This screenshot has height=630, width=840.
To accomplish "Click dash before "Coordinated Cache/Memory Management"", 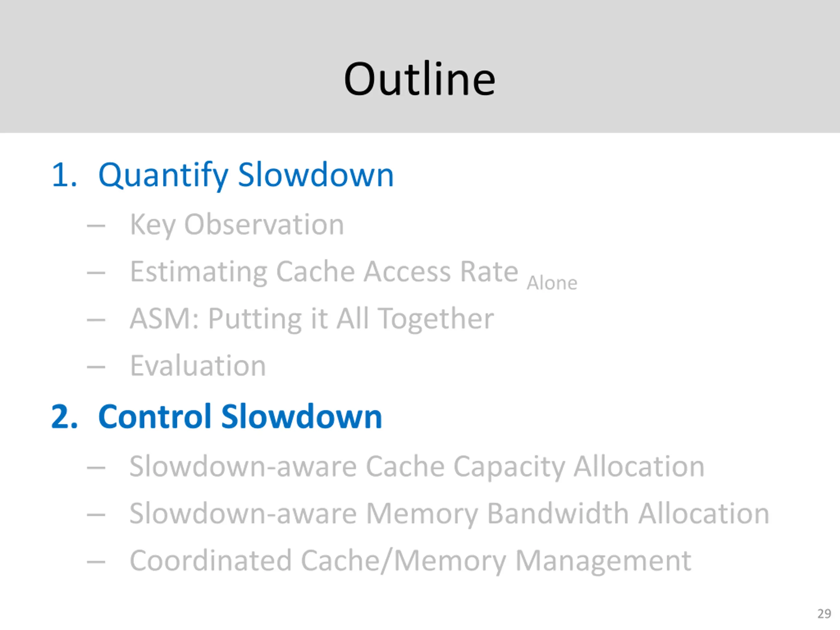I will 96,562.
